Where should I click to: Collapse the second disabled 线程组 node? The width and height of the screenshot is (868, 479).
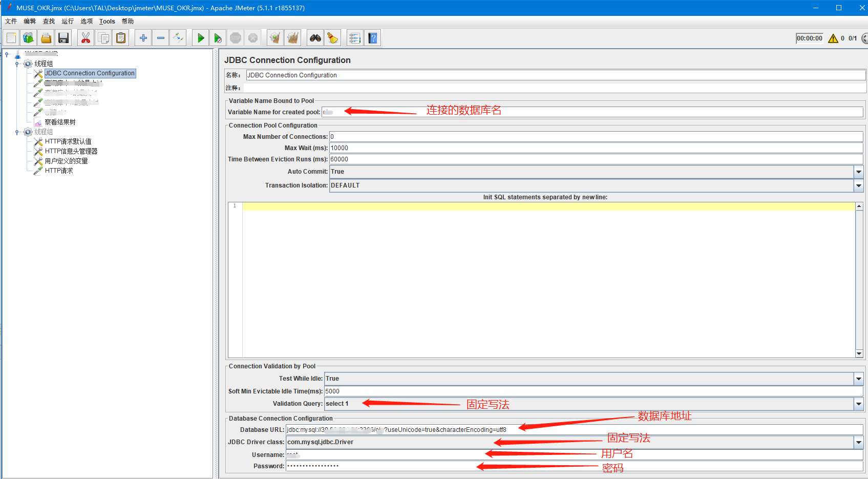17,132
